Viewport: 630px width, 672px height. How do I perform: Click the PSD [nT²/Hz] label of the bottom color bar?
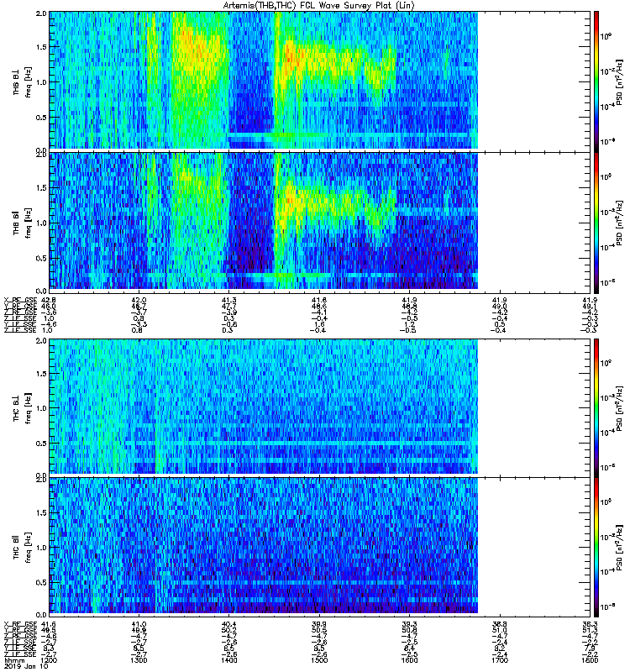(620, 547)
